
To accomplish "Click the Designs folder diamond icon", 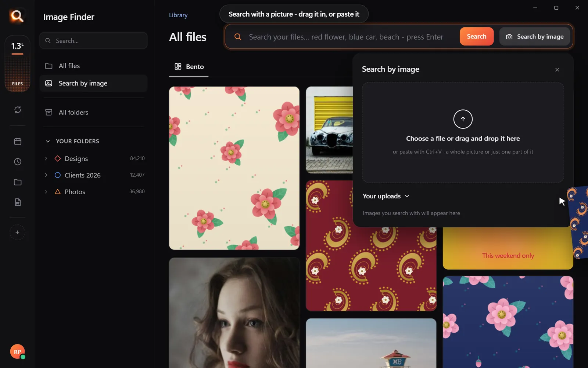I will click(58, 159).
